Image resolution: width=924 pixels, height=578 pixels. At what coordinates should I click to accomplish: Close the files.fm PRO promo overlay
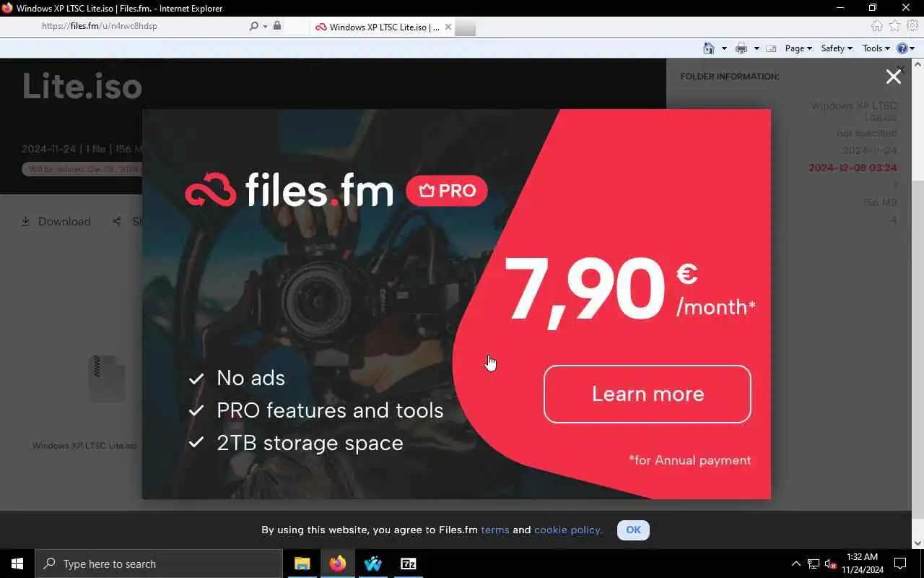(893, 77)
